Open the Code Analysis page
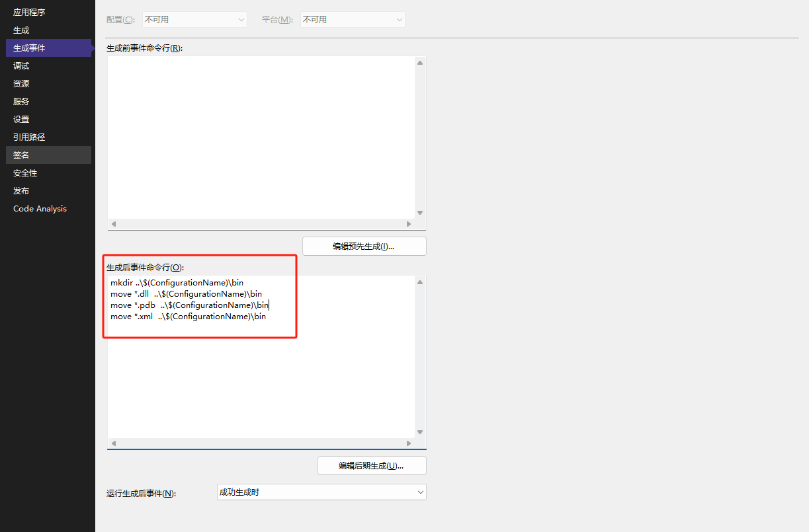This screenshot has width=809, height=532. [40, 208]
